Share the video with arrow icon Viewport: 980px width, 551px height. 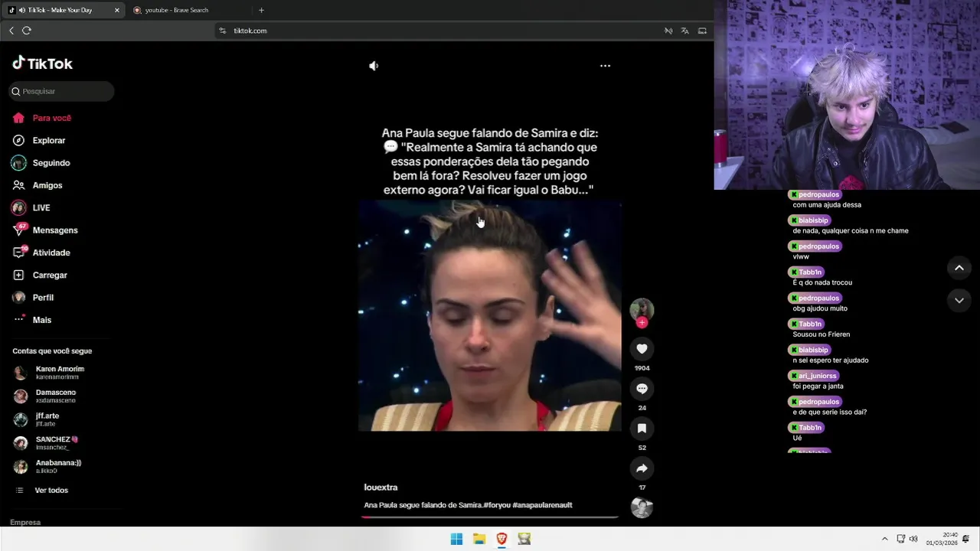pyautogui.click(x=642, y=468)
